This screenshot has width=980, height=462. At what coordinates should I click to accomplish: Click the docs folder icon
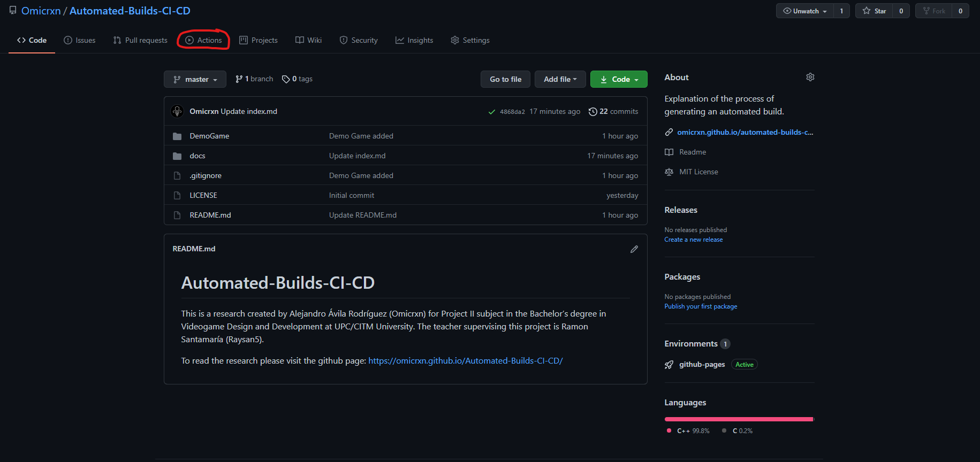click(x=177, y=156)
